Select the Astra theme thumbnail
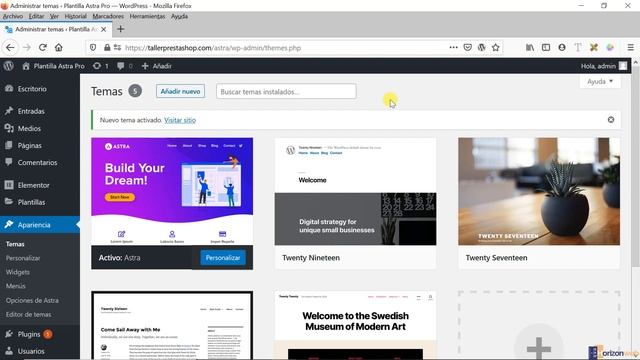This screenshot has width=640, height=360. click(x=172, y=191)
